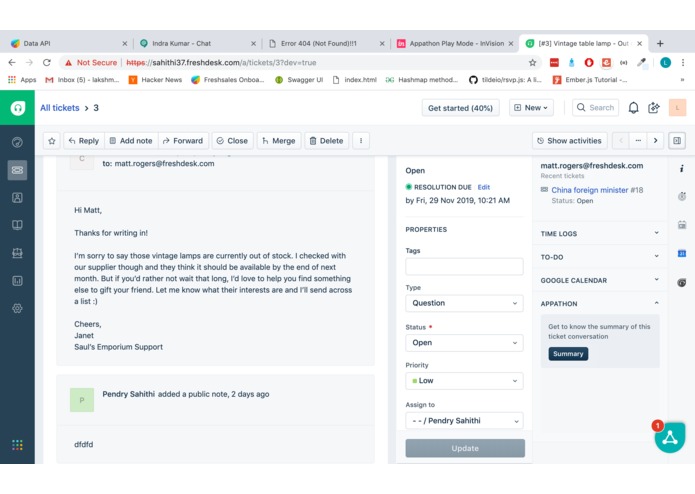Click the timer icon in right rail
The image size is (695, 494).
pyautogui.click(x=682, y=196)
